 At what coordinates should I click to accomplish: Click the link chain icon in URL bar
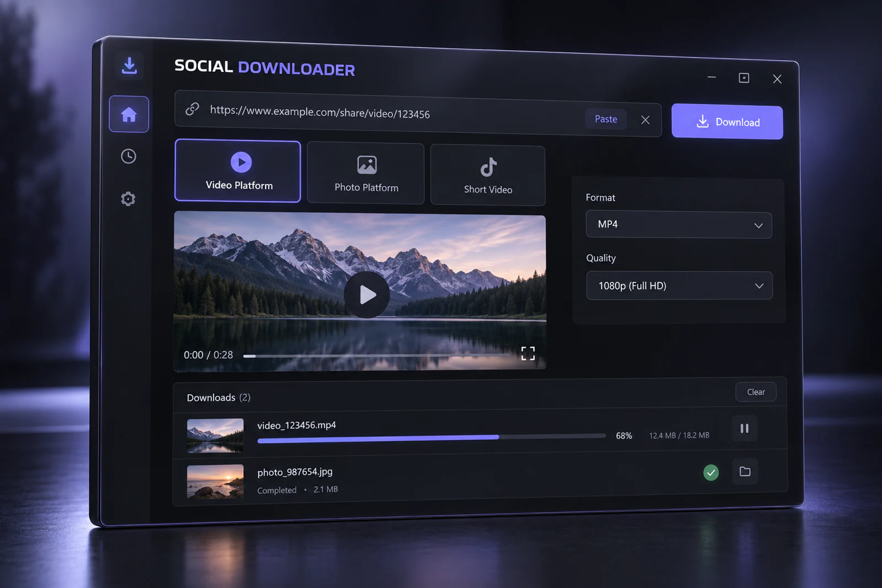(x=192, y=109)
